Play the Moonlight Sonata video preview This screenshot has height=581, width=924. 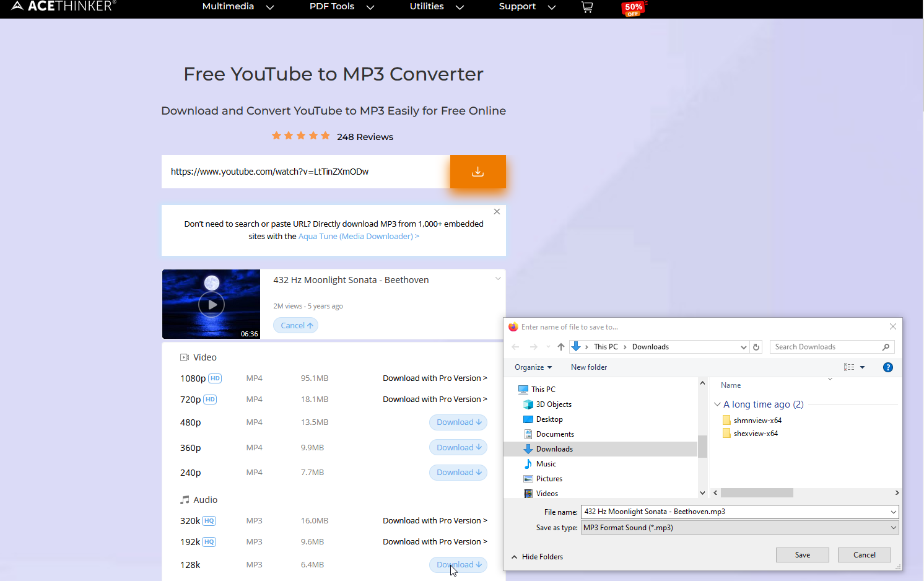pyautogui.click(x=211, y=304)
